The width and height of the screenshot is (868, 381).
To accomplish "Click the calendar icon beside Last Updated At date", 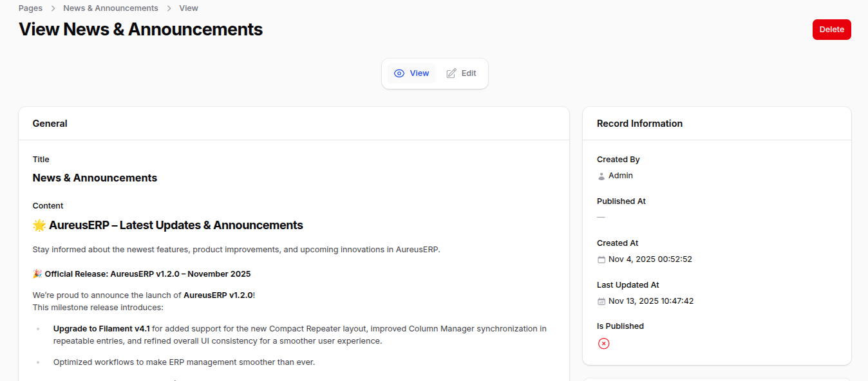I will tap(601, 301).
